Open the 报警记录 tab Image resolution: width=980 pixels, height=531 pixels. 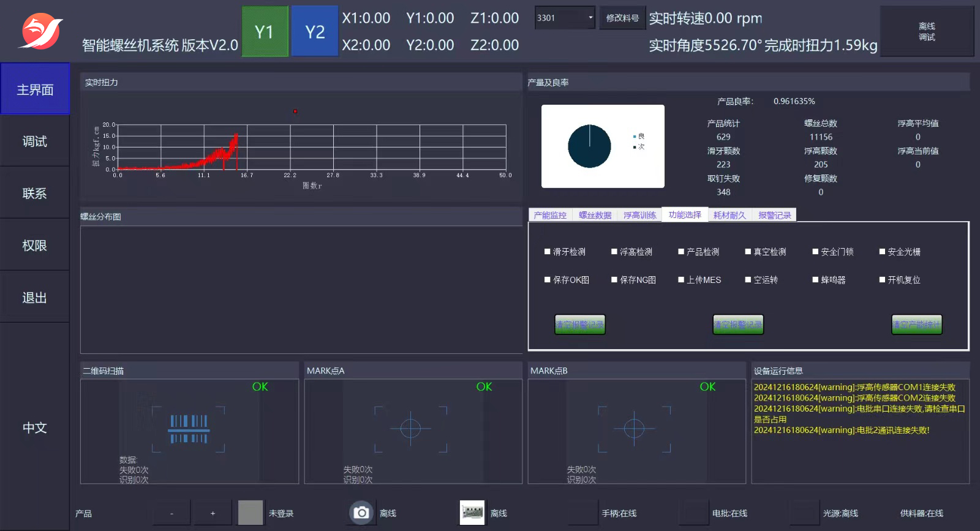click(x=774, y=215)
